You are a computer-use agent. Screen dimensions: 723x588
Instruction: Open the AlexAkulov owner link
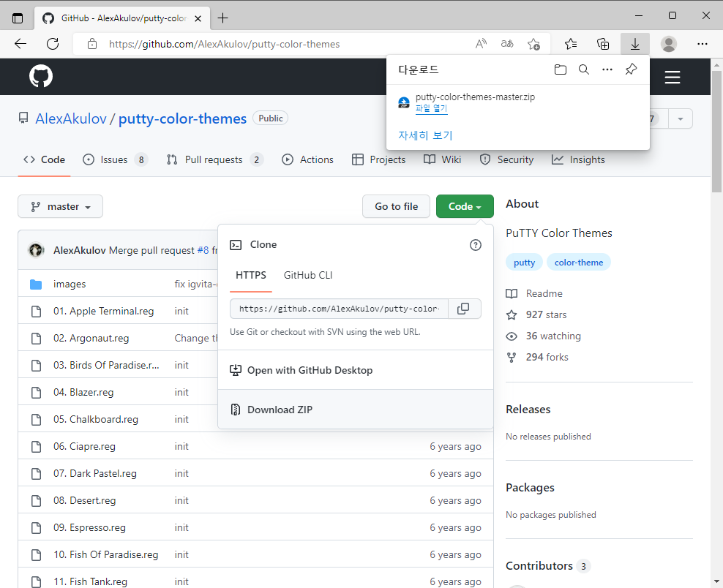coord(71,119)
